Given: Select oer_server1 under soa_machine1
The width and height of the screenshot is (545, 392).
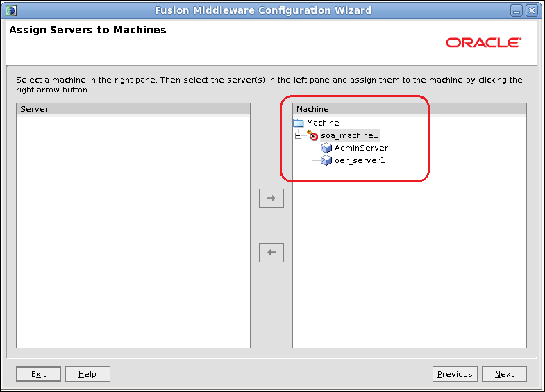Looking at the screenshot, I should 360,160.
